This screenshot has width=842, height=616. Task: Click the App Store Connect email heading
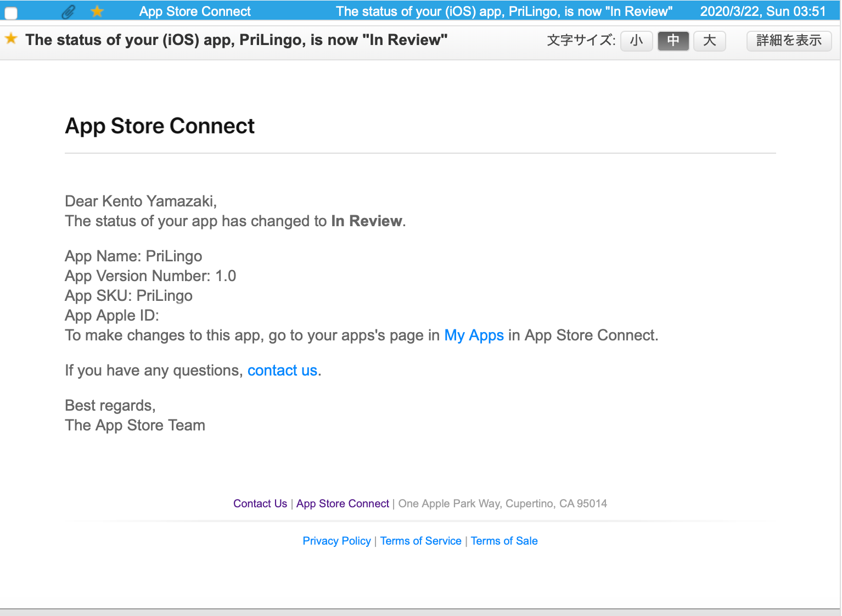tap(160, 126)
